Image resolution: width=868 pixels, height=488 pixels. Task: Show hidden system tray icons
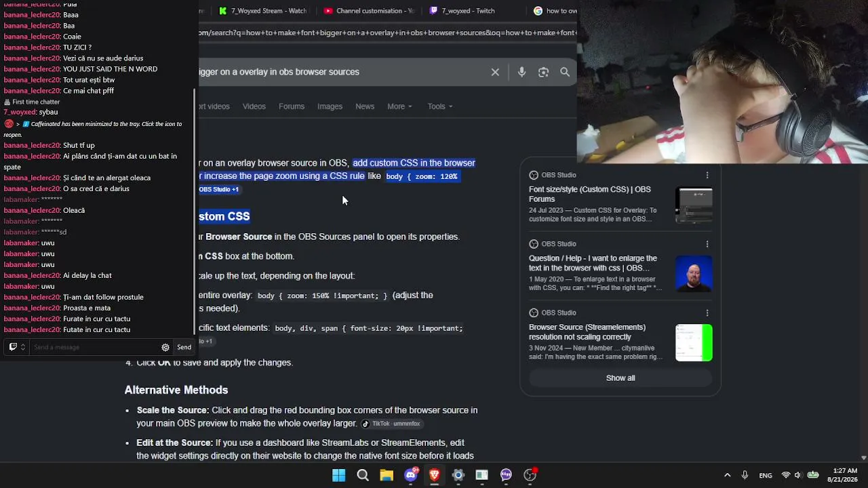point(727,475)
